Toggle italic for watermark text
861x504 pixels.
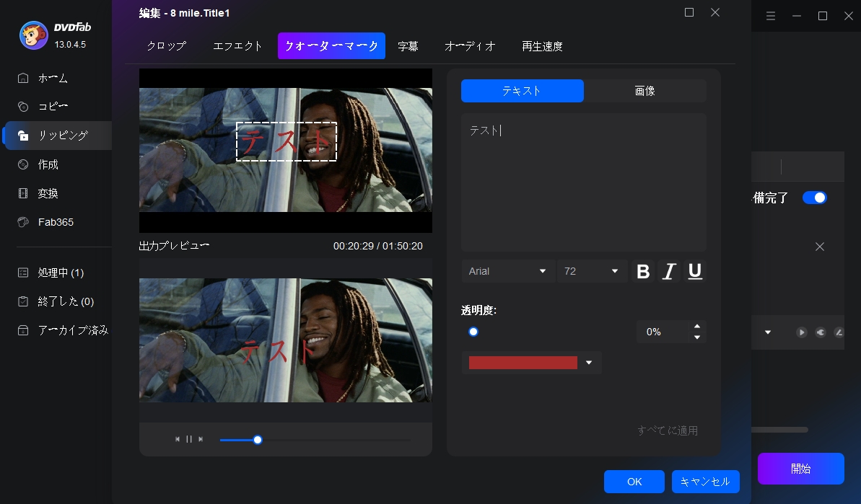click(669, 272)
